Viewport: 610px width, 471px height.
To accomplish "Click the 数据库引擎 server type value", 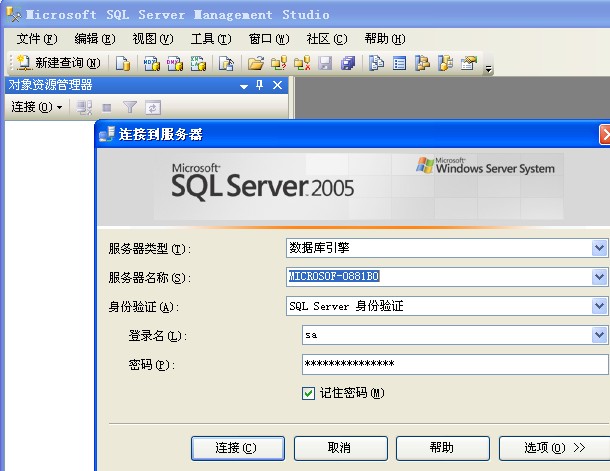I will 319,248.
